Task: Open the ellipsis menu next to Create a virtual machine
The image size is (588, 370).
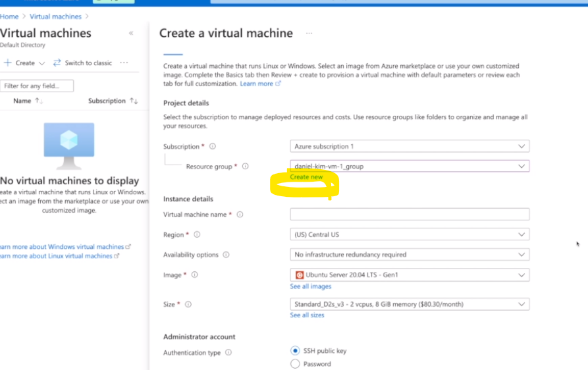Action: click(x=309, y=33)
